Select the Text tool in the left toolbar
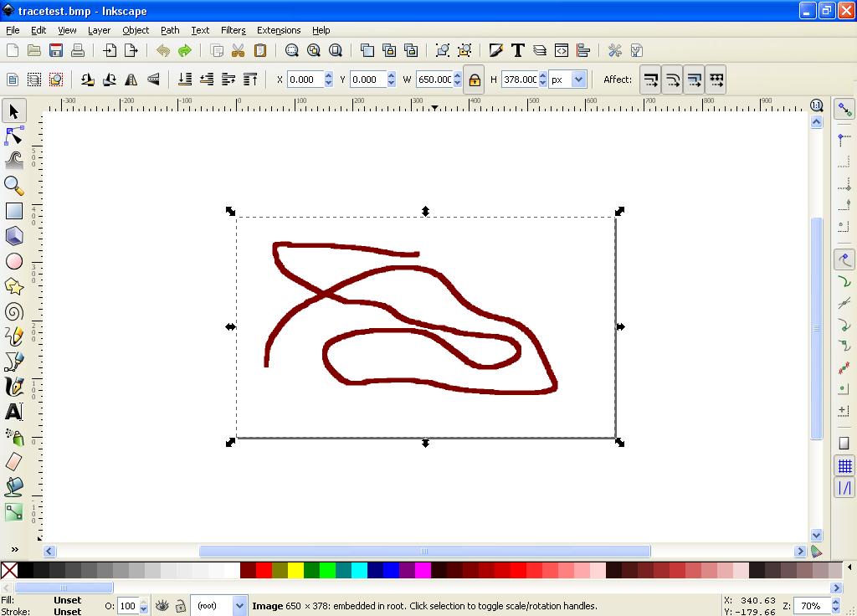The height and width of the screenshot is (616, 857). [x=13, y=411]
